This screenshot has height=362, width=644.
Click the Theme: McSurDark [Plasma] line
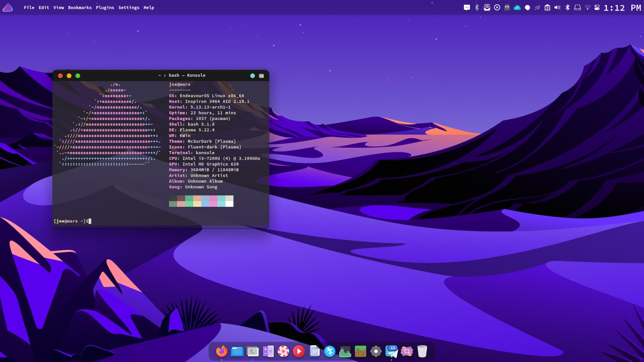(203, 141)
